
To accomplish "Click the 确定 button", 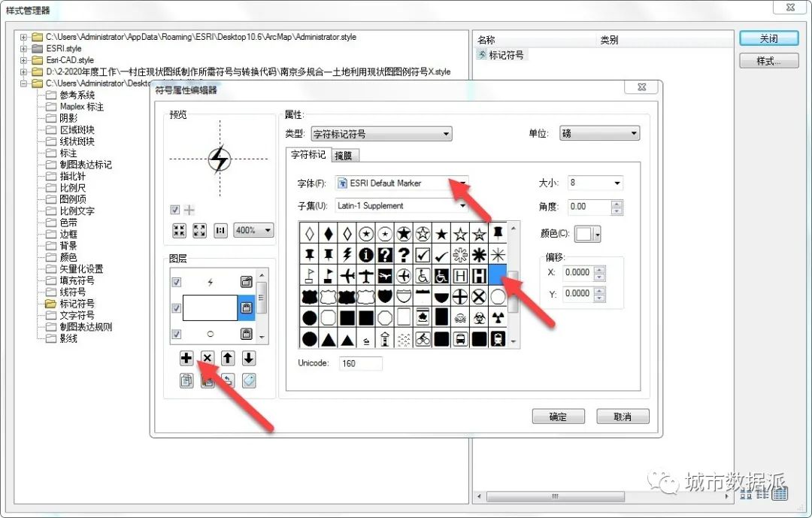I will coord(558,417).
